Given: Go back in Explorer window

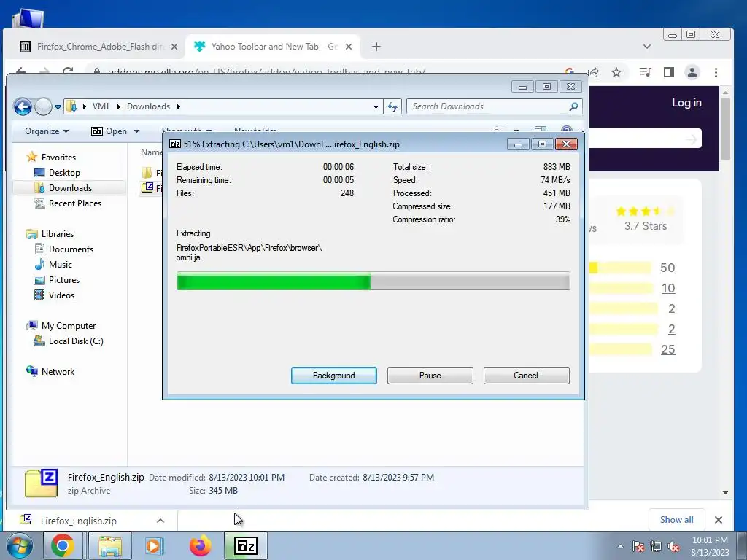Looking at the screenshot, I should coord(23,106).
